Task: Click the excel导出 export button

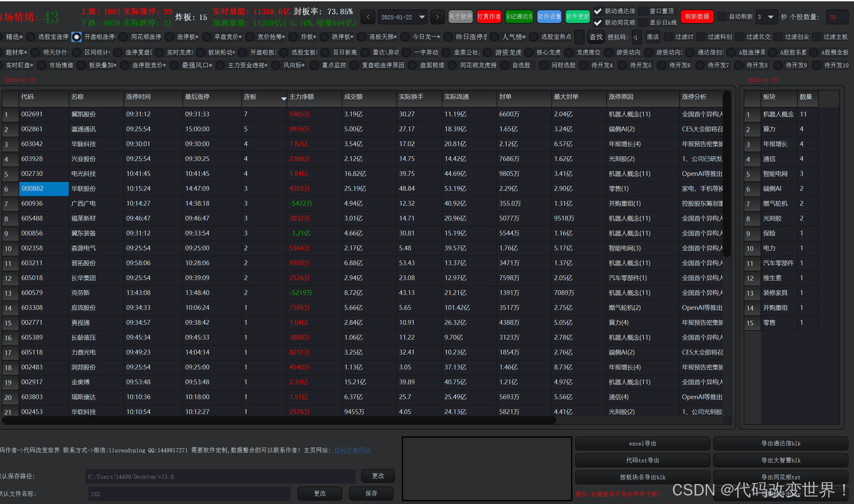Action: tap(642, 443)
